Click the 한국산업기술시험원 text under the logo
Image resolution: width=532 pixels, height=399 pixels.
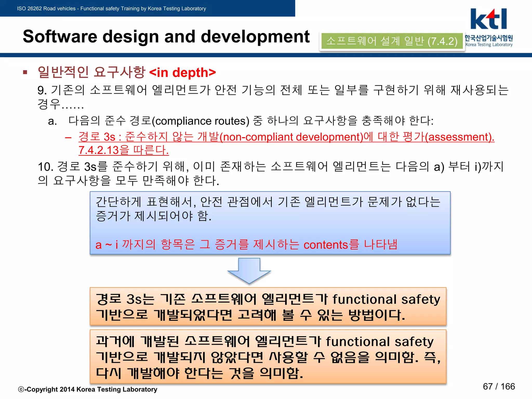(x=489, y=38)
